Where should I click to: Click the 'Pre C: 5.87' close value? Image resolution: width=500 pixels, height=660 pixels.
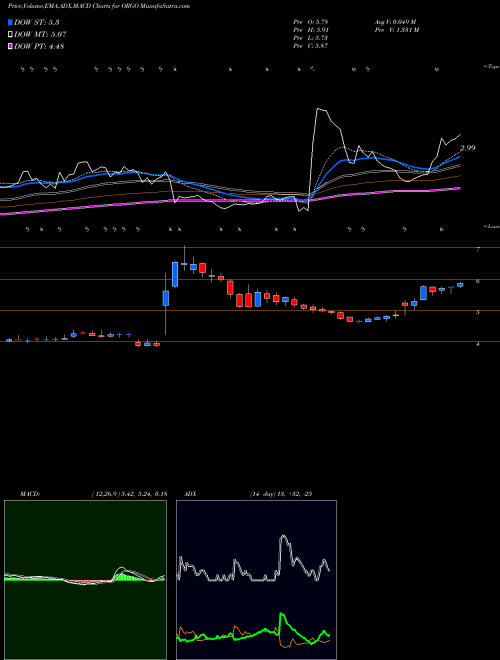tap(311, 46)
